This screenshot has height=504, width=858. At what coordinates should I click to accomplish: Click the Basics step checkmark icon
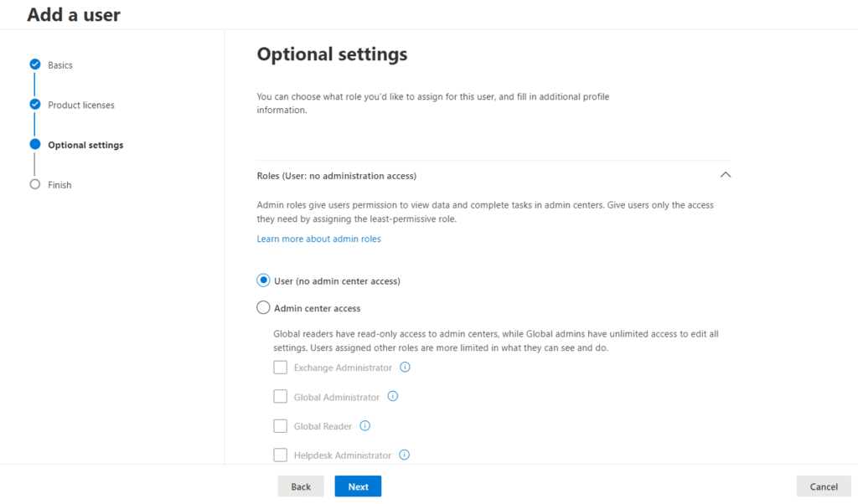coord(35,64)
